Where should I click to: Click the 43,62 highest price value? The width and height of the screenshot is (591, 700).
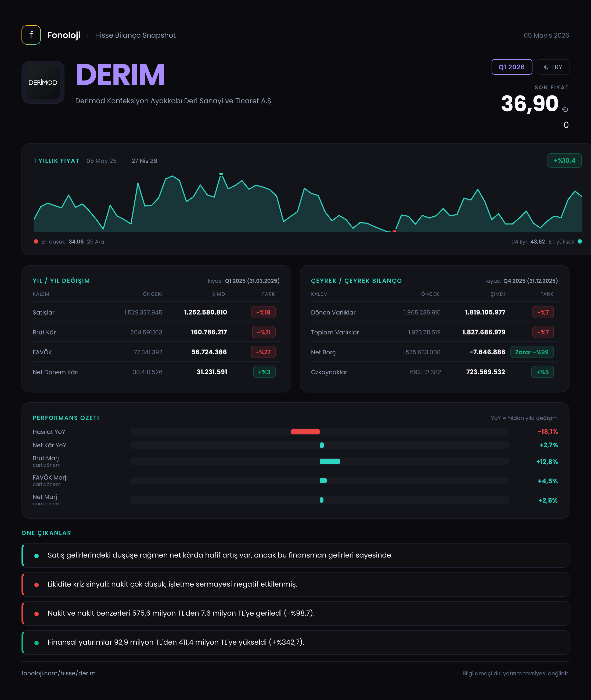coord(537,242)
